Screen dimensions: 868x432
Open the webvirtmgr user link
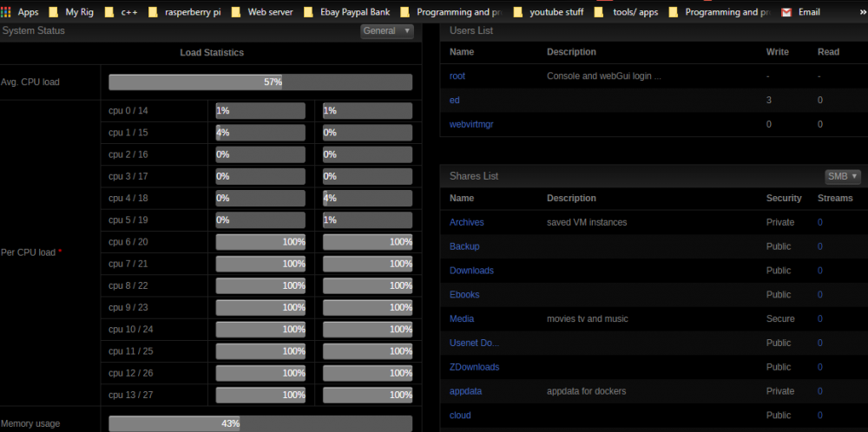coord(471,124)
